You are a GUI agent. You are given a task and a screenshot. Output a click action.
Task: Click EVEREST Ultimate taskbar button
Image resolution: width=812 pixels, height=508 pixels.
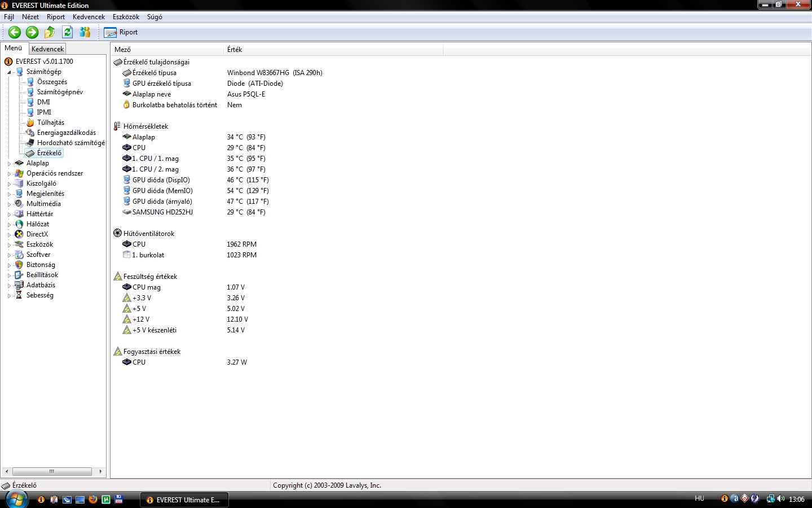[x=184, y=500]
